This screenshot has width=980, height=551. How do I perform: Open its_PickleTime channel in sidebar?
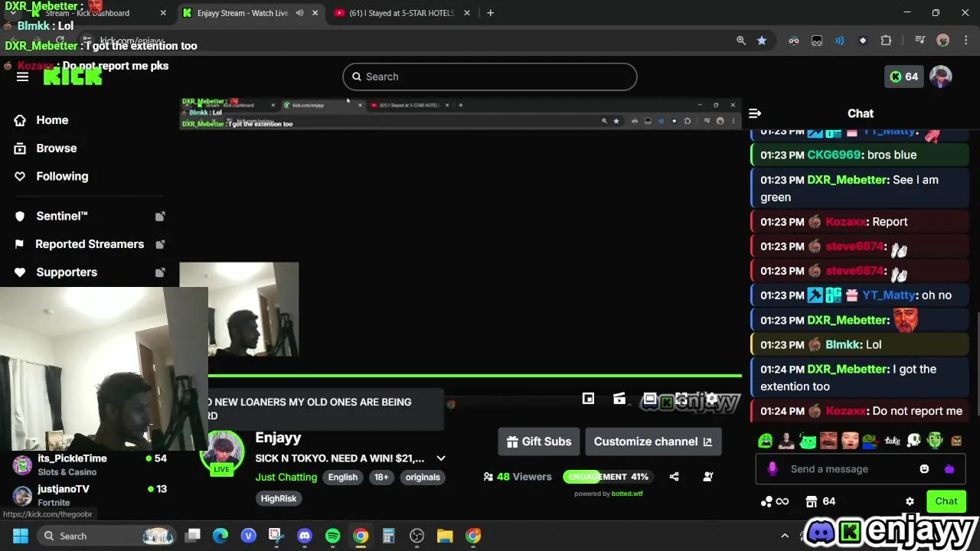(90, 465)
